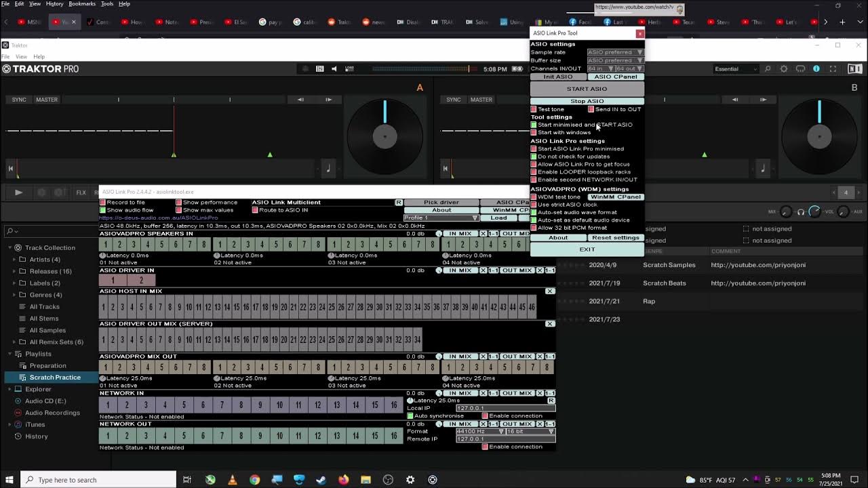Nudge Deck A tempo bend left
This screenshot has height=488, width=868.
point(300,100)
